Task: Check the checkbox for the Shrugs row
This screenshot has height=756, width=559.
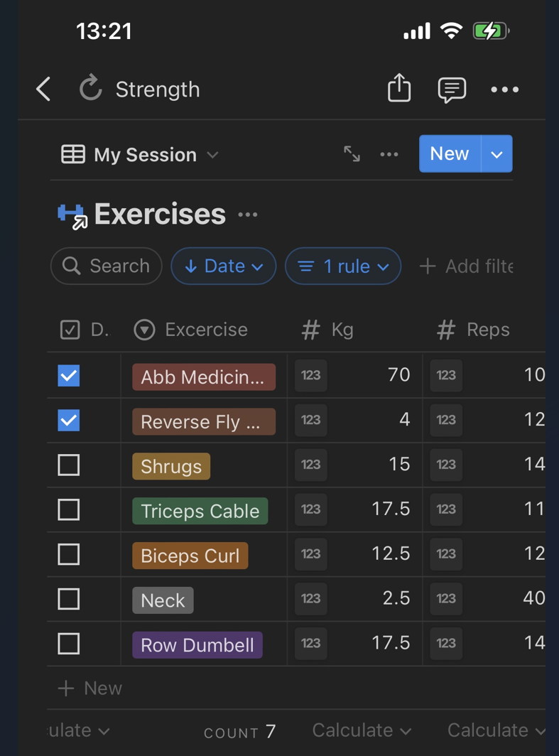Action: pos(68,465)
